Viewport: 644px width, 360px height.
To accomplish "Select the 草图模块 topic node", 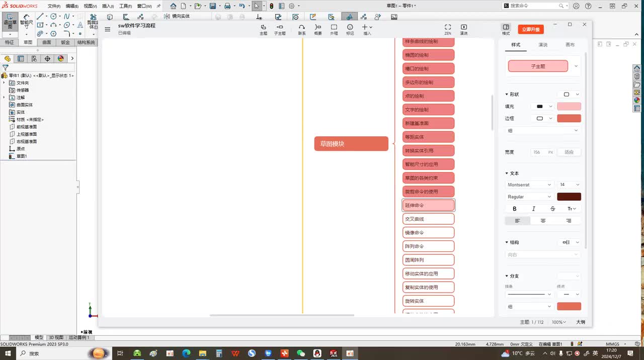I will point(351,144).
